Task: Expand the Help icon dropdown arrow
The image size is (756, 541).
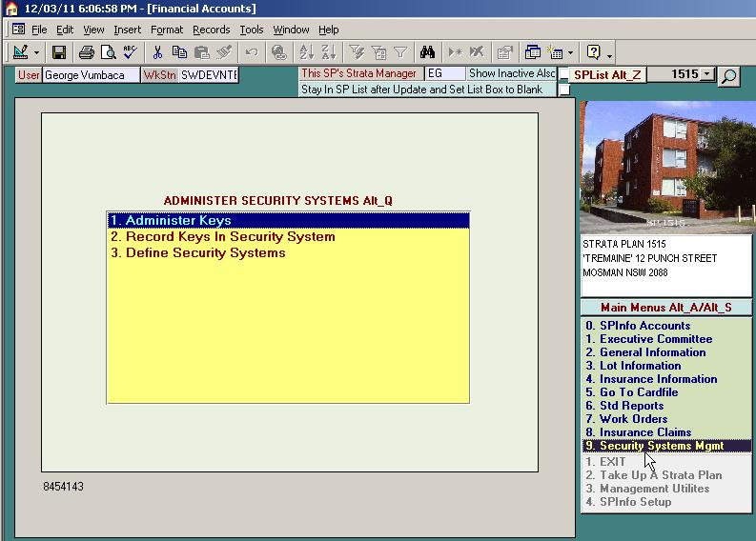Action: pos(609,53)
